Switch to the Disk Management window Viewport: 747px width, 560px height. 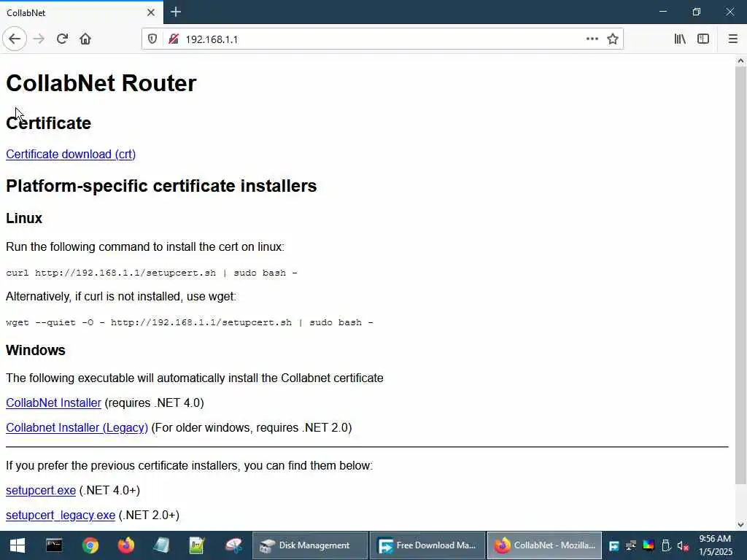[310, 545]
